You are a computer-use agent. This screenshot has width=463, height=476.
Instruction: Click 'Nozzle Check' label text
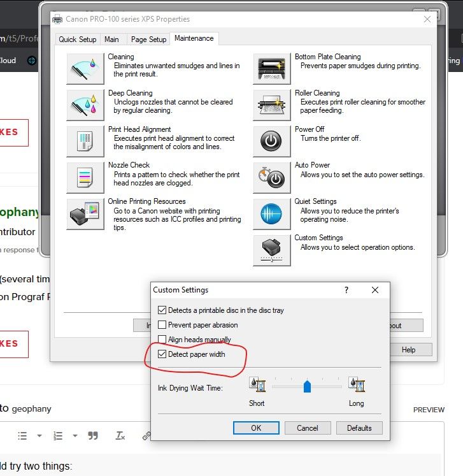[129, 165]
